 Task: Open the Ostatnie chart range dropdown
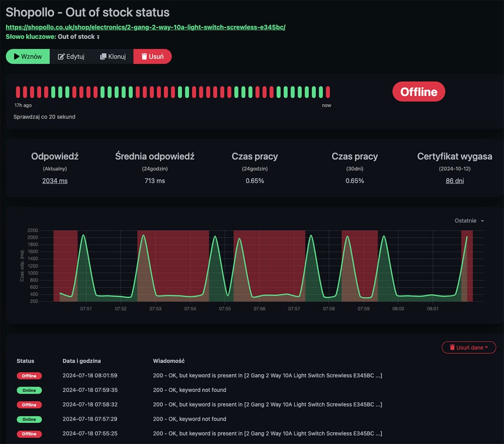click(x=469, y=221)
